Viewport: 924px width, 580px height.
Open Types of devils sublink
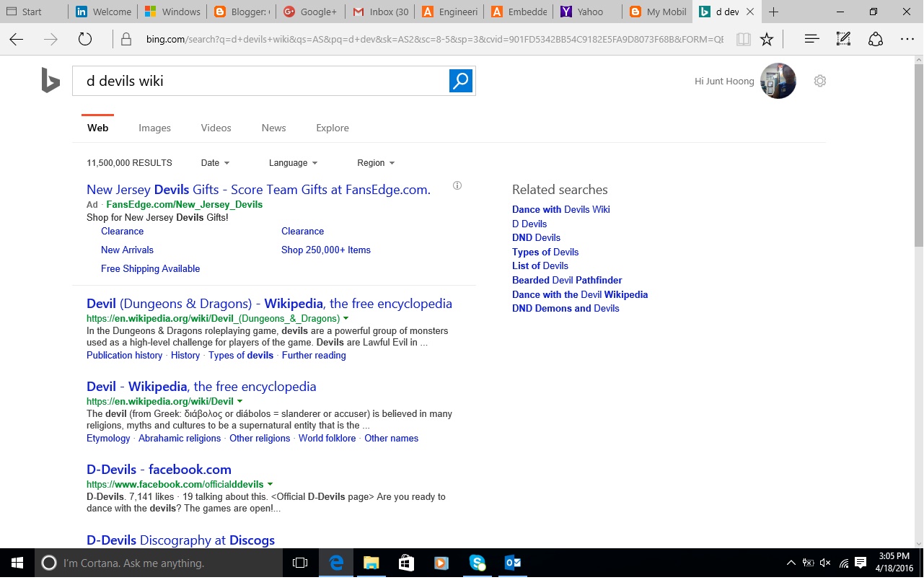241,355
